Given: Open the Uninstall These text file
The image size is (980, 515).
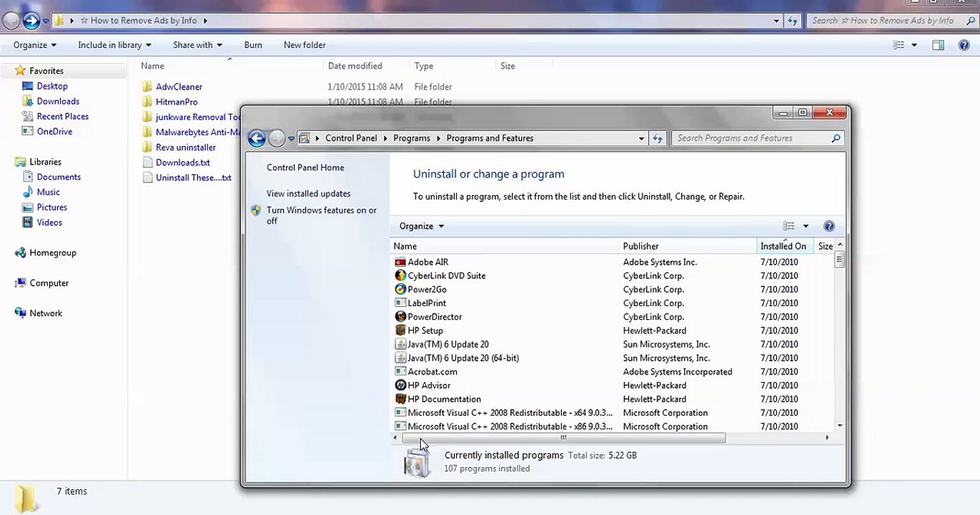Looking at the screenshot, I should 187,177.
